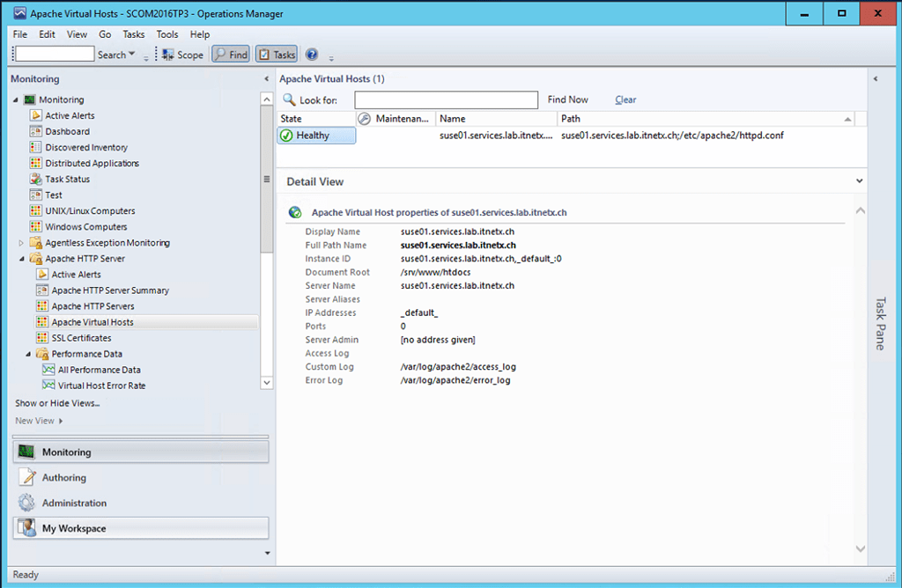
Task: Click the Scope toolbar icon
Action: coord(168,55)
